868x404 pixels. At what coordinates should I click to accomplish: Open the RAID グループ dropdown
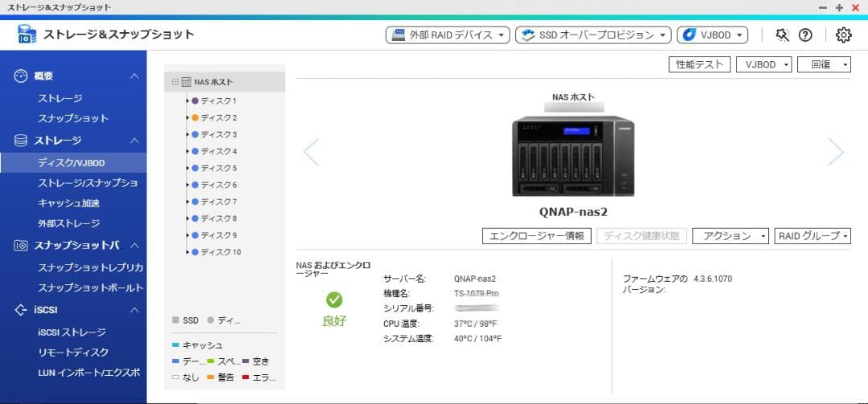tap(813, 236)
